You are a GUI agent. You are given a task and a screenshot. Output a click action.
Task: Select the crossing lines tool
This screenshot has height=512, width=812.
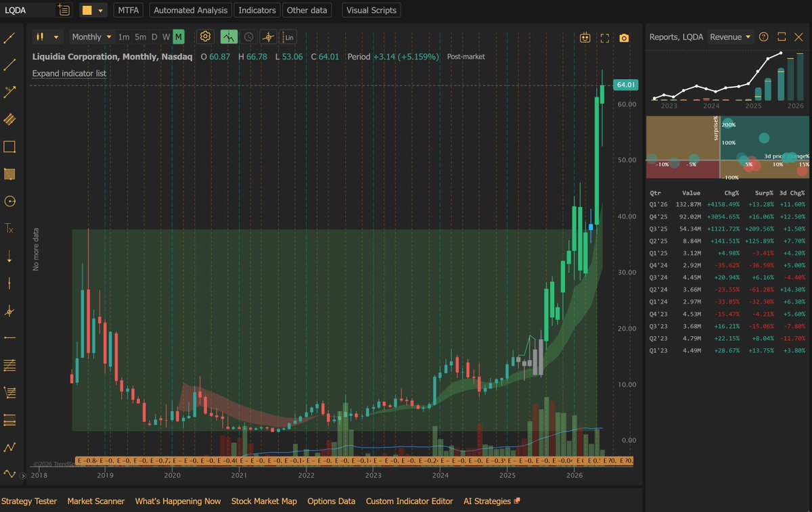point(9,310)
